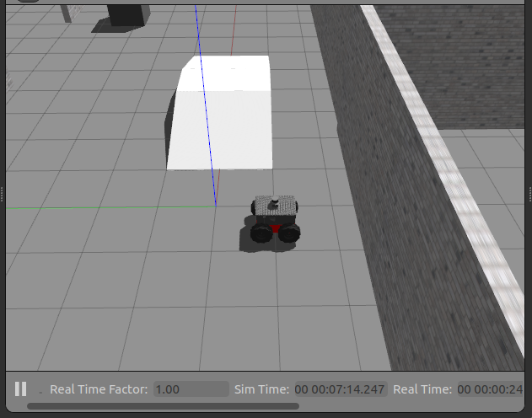Click the Real Time Factor label
532x418 pixels.
point(99,389)
